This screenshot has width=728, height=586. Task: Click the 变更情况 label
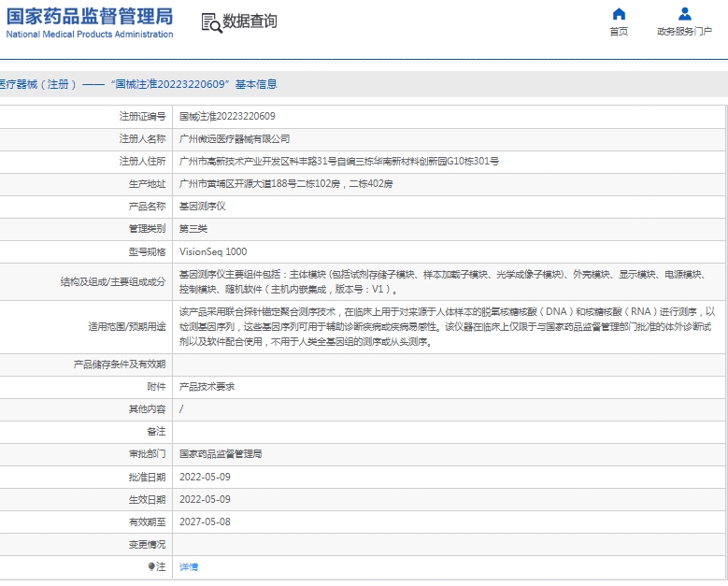coord(147,544)
